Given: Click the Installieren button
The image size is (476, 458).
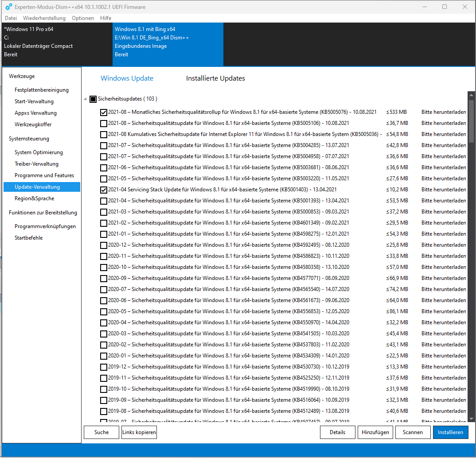Looking at the screenshot, I should 450,432.
